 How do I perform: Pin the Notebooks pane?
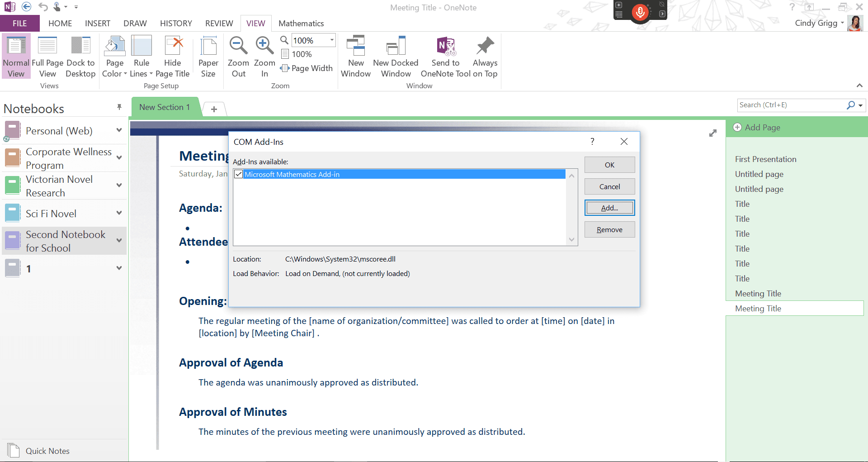tap(119, 107)
